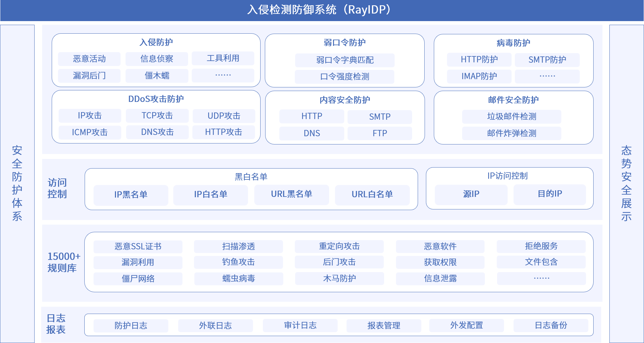This screenshot has height=343, width=644.
Task: Open the 访问控制 sidebar label
Action: click(x=57, y=188)
